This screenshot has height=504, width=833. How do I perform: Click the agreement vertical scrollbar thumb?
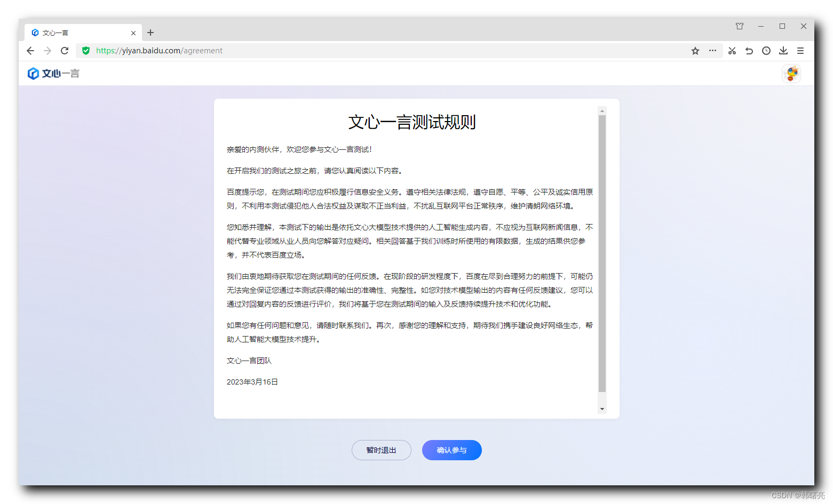pos(602,253)
